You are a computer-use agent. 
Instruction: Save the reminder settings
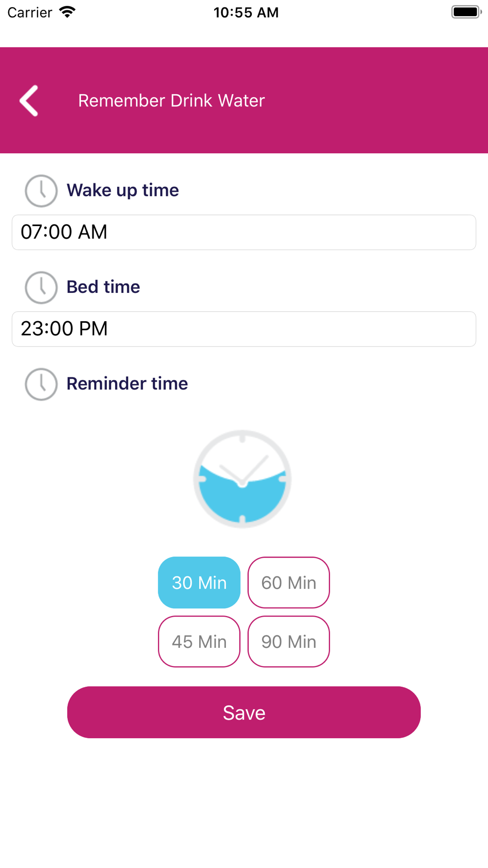pos(244,712)
